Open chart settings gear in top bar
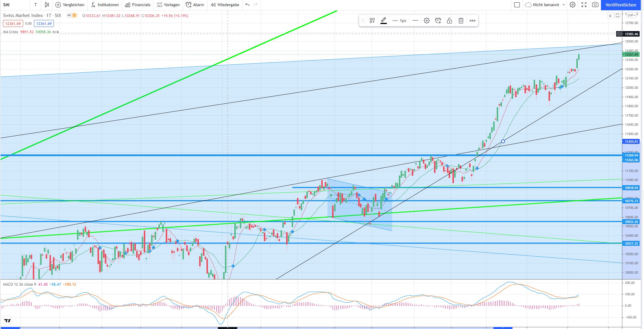 pos(573,5)
